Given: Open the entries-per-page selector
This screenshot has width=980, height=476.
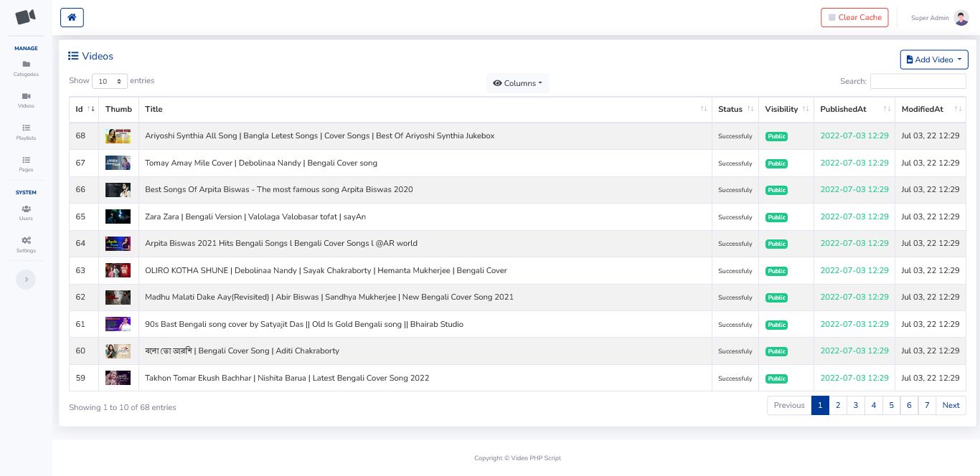Looking at the screenshot, I should point(110,82).
